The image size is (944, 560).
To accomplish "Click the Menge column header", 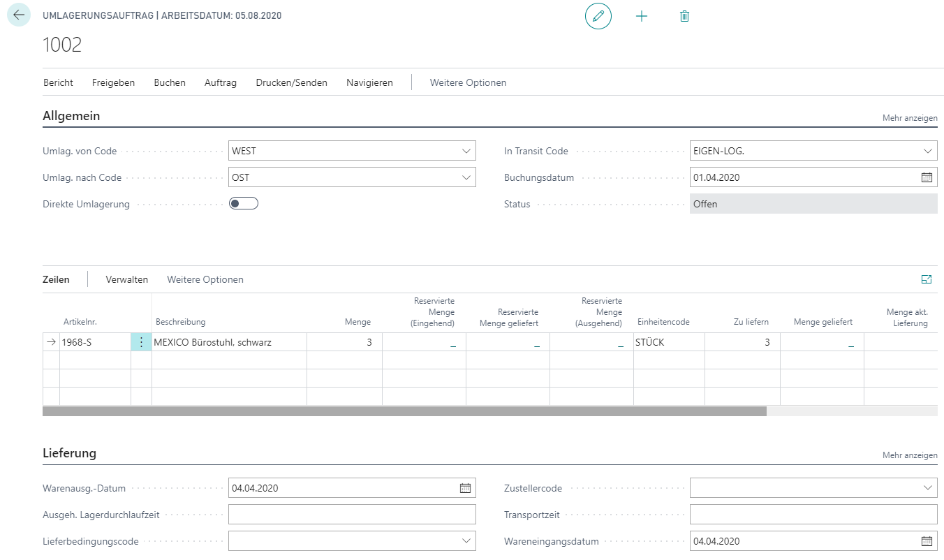I will (357, 322).
